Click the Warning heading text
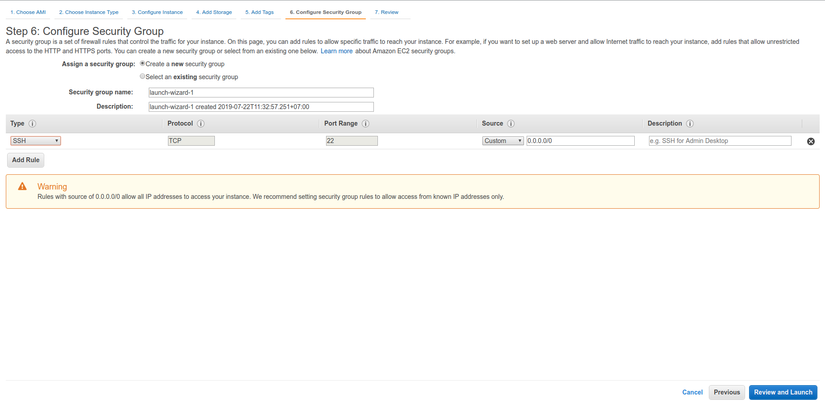The image size is (825, 408). [x=52, y=186]
